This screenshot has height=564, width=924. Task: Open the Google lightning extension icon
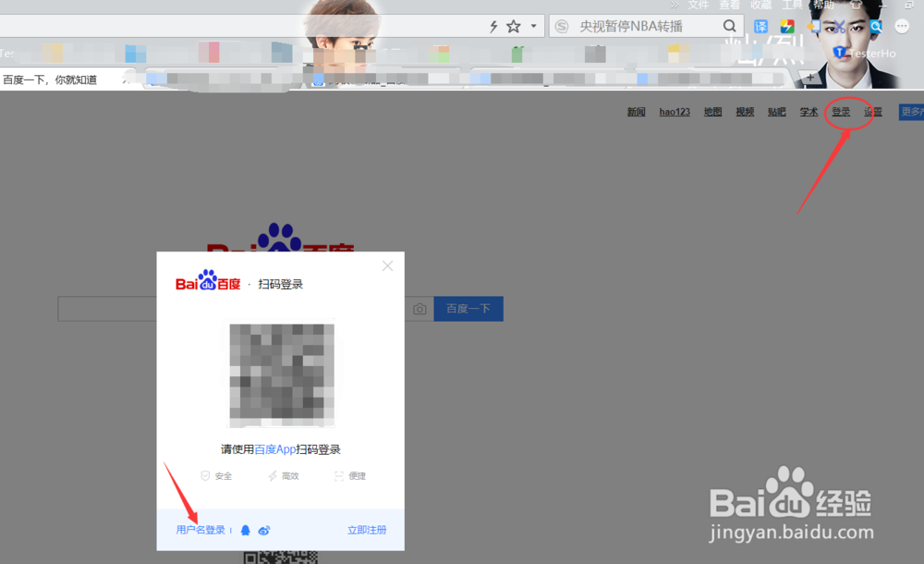(x=786, y=26)
